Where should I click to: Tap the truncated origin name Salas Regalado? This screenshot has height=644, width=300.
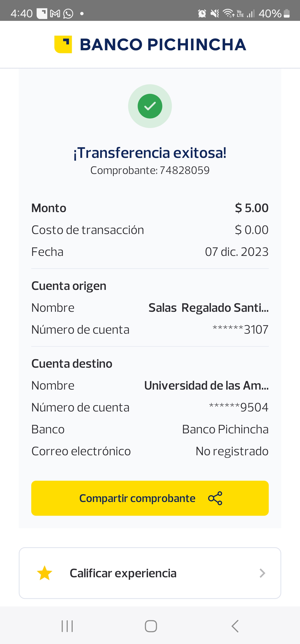tap(208, 308)
